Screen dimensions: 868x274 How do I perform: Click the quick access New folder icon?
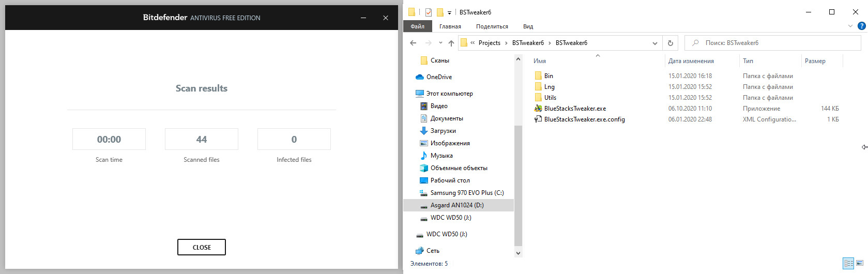(x=440, y=12)
